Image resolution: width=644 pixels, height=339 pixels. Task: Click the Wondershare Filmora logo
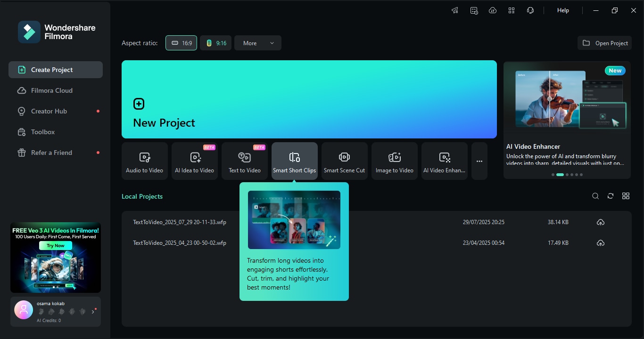pyautogui.click(x=57, y=32)
